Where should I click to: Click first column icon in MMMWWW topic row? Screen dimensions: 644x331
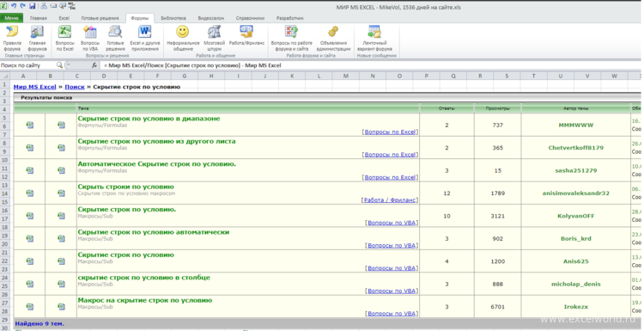[29, 125]
